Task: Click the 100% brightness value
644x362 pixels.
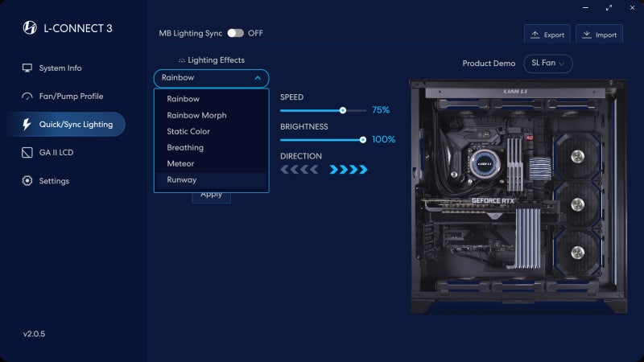Action: (383, 139)
